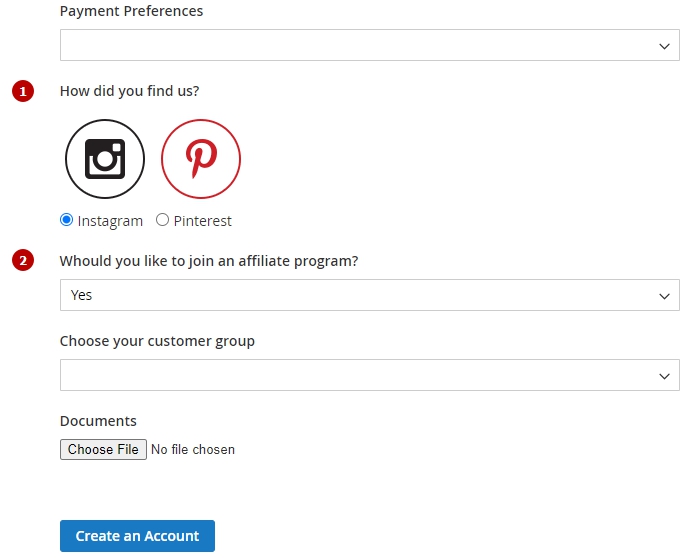Click the Choose your customer group label

pos(157,341)
